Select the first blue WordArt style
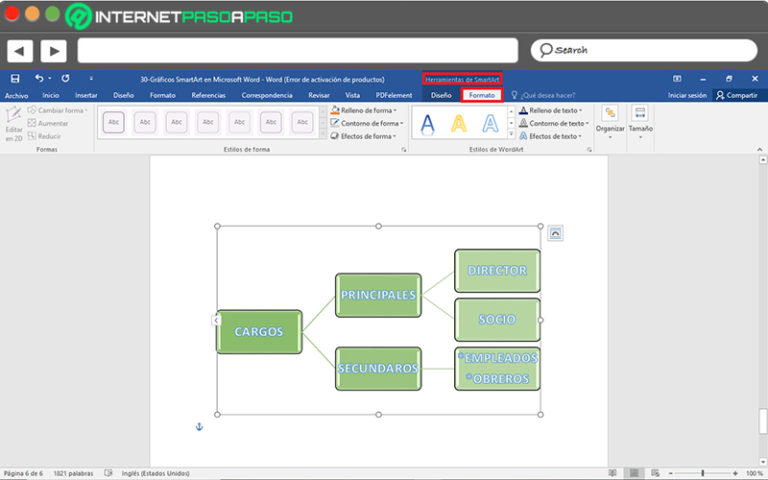 click(427, 123)
